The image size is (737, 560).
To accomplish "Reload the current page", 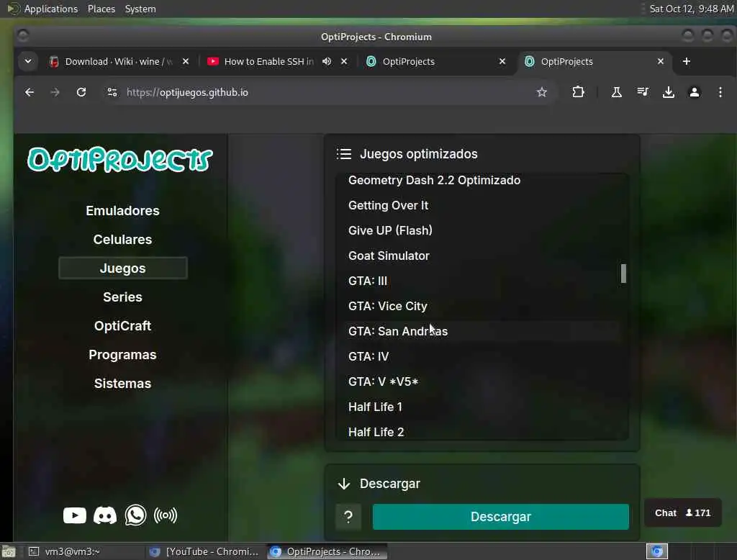I will pos(81,92).
